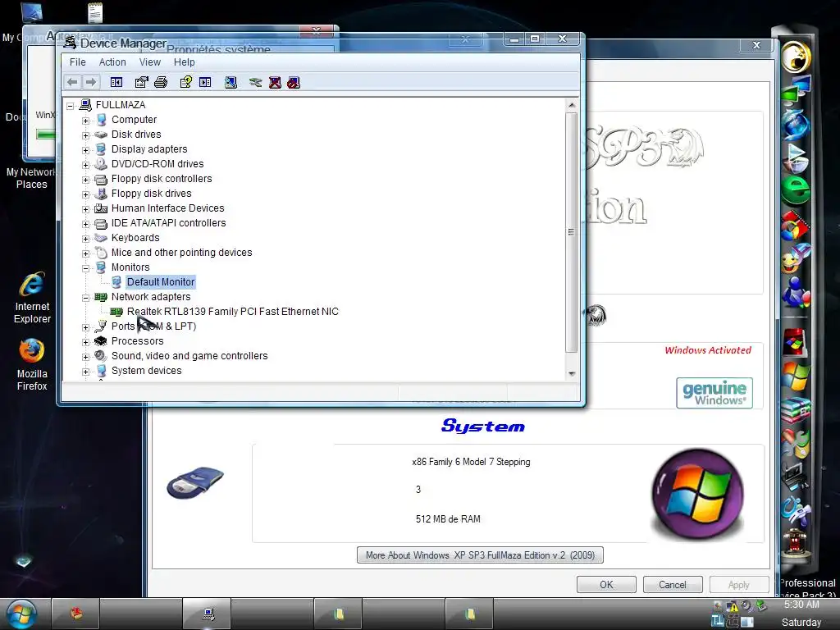The image size is (840, 630).
Task: Expand the Display adapters node
Action: [85, 150]
